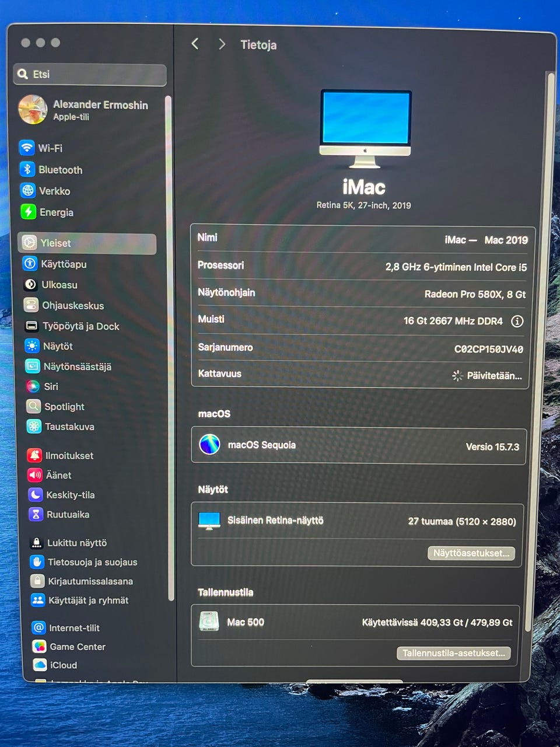Go forward with the right chevron
Screen dimensions: 560x747
[x=222, y=44]
